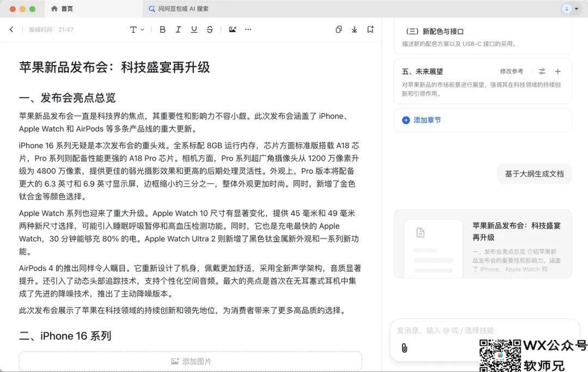588x372 pixels.
Task: Click the document file icon on the card
Action: (420, 233)
